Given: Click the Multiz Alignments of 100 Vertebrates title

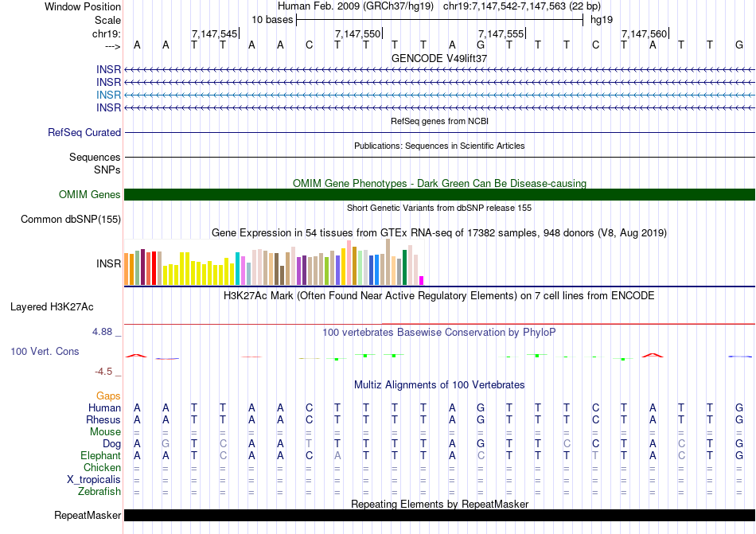Looking at the screenshot, I should [x=439, y=385].
